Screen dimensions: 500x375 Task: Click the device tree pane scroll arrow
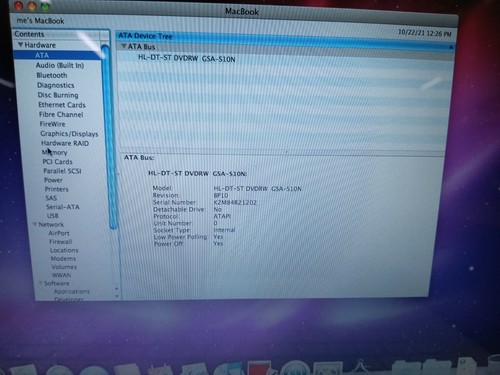click(451, 47)
